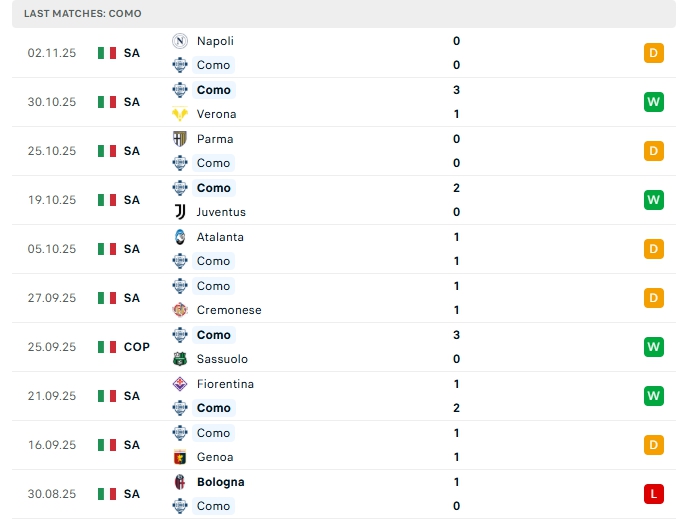This screenshot has height=519, width=686.
Task: Click the Juventus club crest icon
Action: click(x=180, y=212)
